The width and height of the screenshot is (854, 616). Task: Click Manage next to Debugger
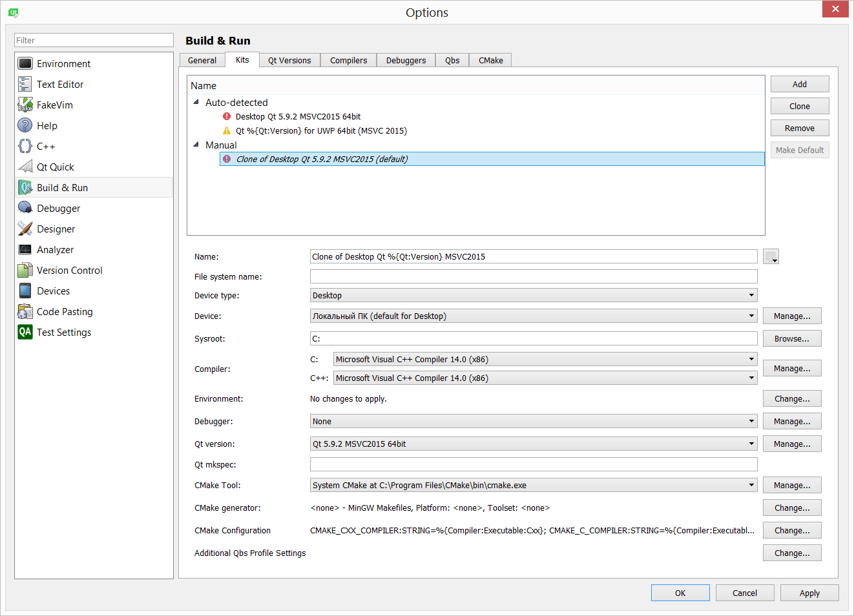point(792,421)
